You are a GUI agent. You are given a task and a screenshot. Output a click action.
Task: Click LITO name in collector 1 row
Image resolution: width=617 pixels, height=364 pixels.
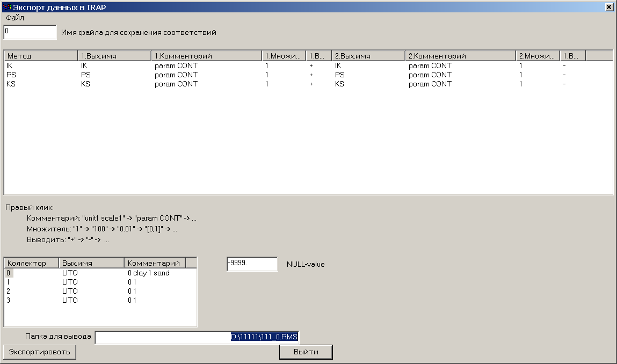(70, 282)
